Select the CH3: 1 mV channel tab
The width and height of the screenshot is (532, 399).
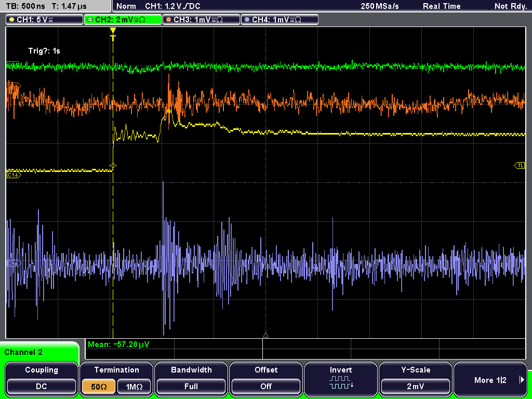201,20
